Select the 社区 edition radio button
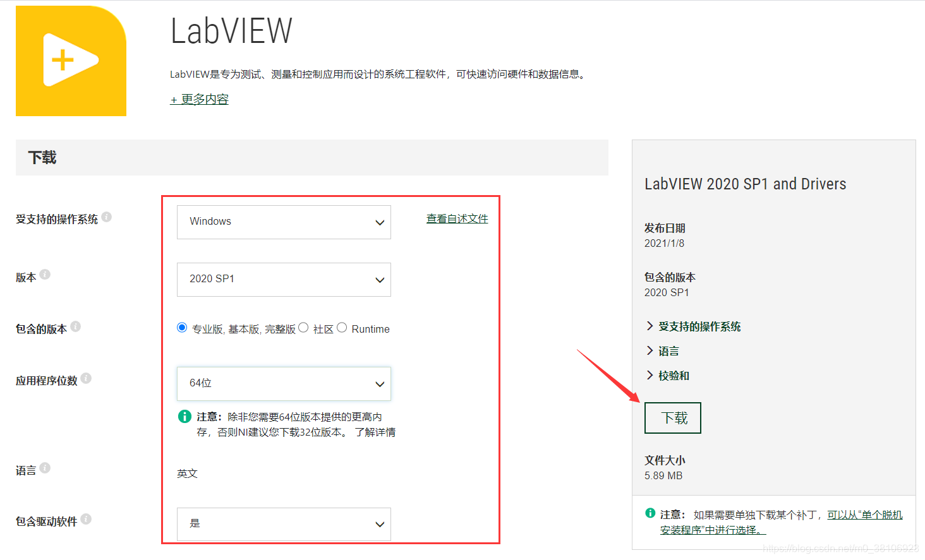This screenshot has width=925, height=560. [x=303, y=328]
